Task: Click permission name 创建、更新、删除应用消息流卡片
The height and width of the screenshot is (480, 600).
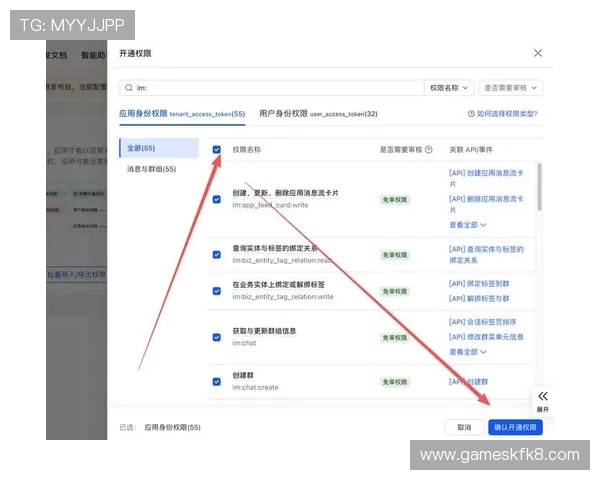Action: [285, 193]
